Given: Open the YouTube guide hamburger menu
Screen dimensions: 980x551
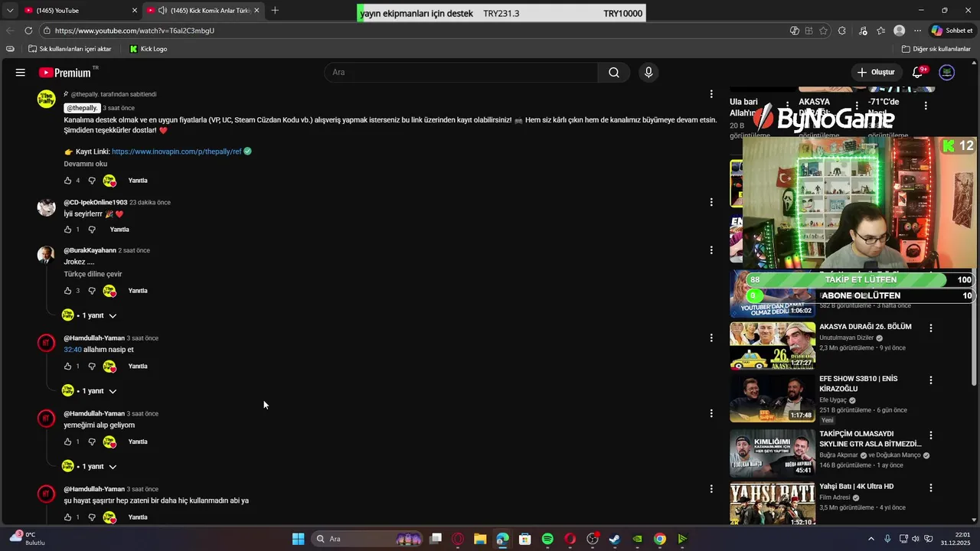Looking at the screenshot, I should coord(21,73).
